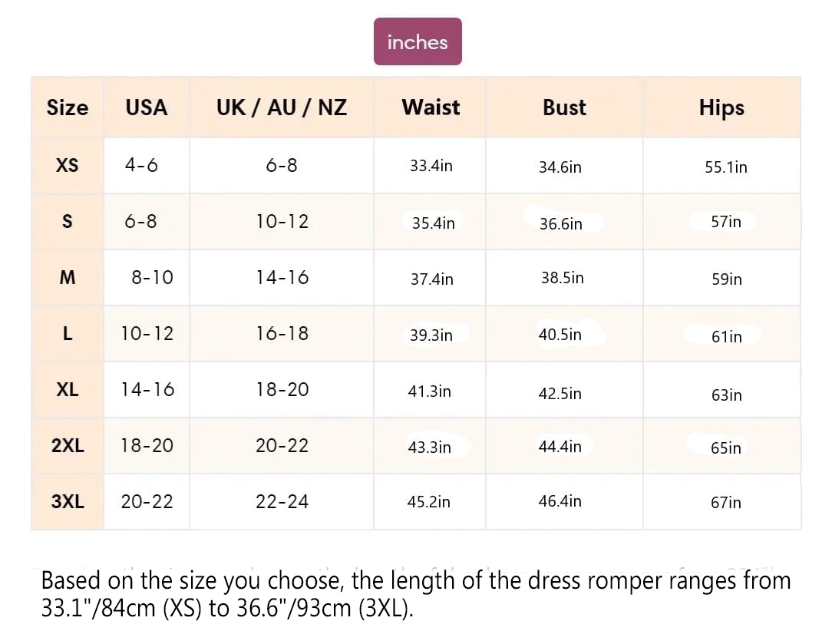Click the 14-16 UK size for M
The width and height of the screenshot is (832, 644).
(x=282, y=277)
